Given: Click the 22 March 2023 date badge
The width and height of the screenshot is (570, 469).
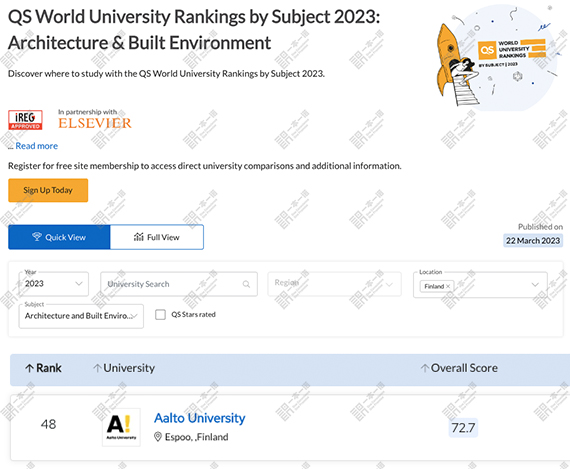Looking at the screenshot, I should pos(533,241).
